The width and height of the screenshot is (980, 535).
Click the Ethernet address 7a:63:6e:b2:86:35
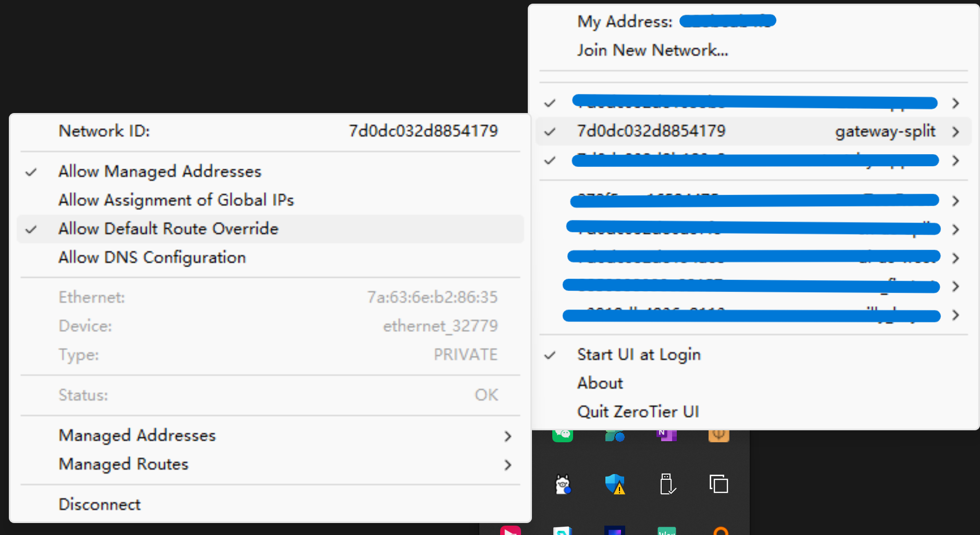tap(432, 297)
